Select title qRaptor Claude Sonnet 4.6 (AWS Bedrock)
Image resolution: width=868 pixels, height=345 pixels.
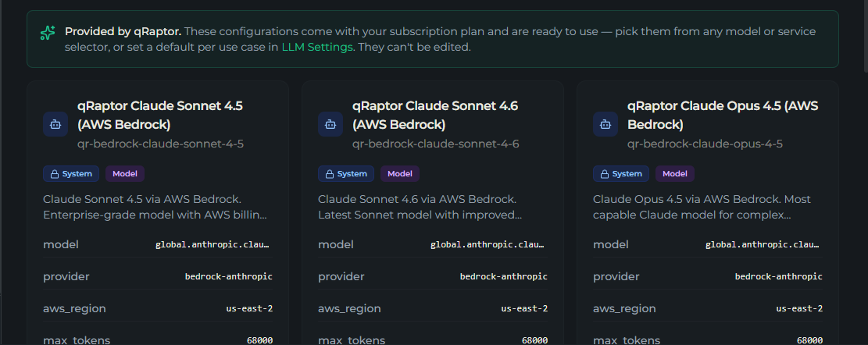coord(435,115)
